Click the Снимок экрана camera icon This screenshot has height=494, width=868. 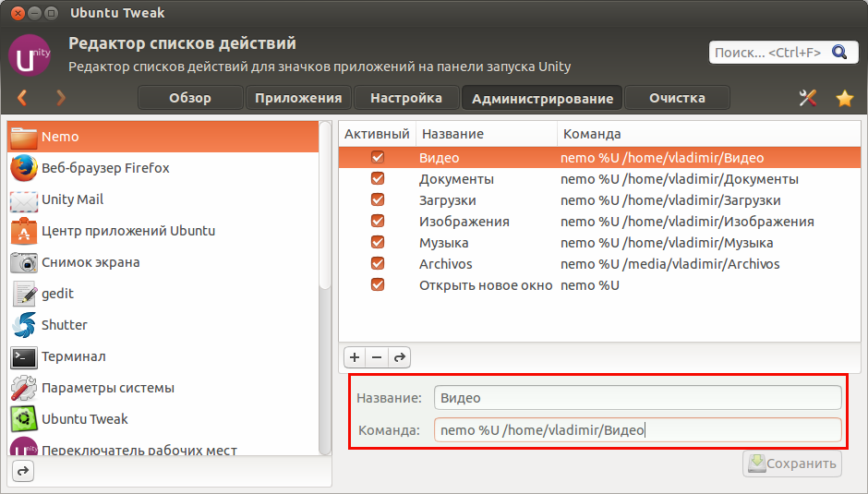coord(24,262)
